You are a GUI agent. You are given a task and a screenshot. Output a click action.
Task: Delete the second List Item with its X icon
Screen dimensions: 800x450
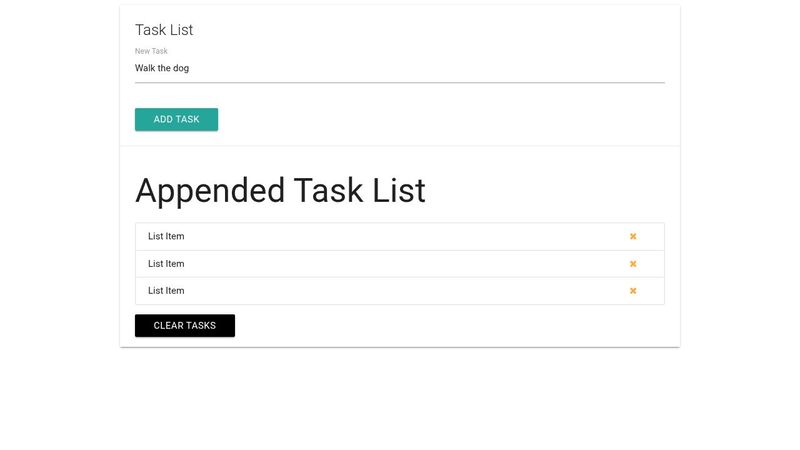click(x=633, y=264)
